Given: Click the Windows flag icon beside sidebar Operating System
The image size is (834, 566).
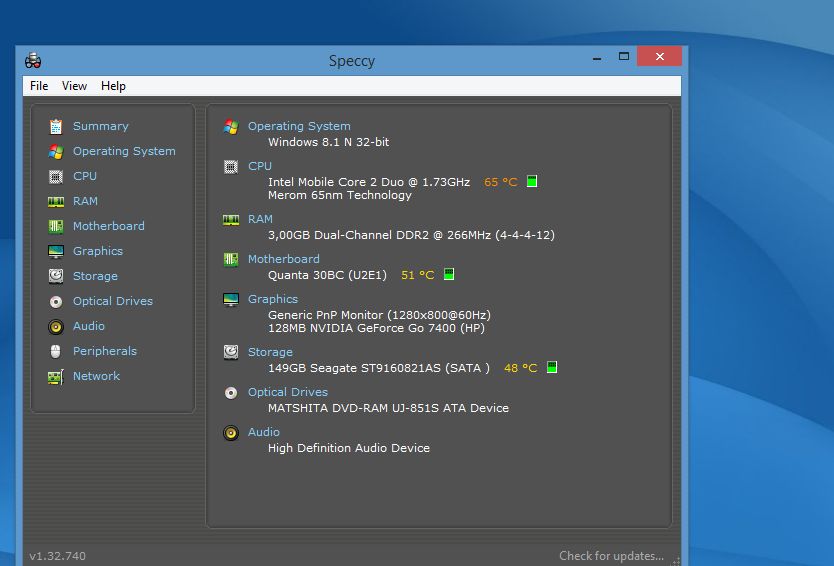Looking at the screenshot, I should point(56,152).
